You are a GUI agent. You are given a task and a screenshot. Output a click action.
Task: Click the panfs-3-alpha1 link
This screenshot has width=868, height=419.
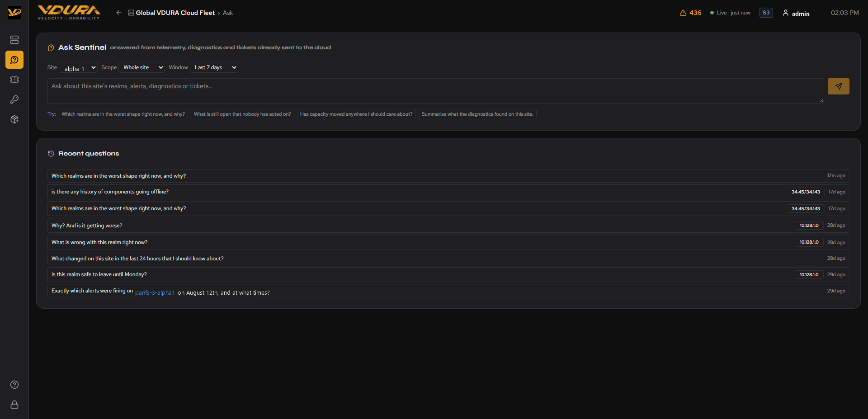tap(155, 292)
